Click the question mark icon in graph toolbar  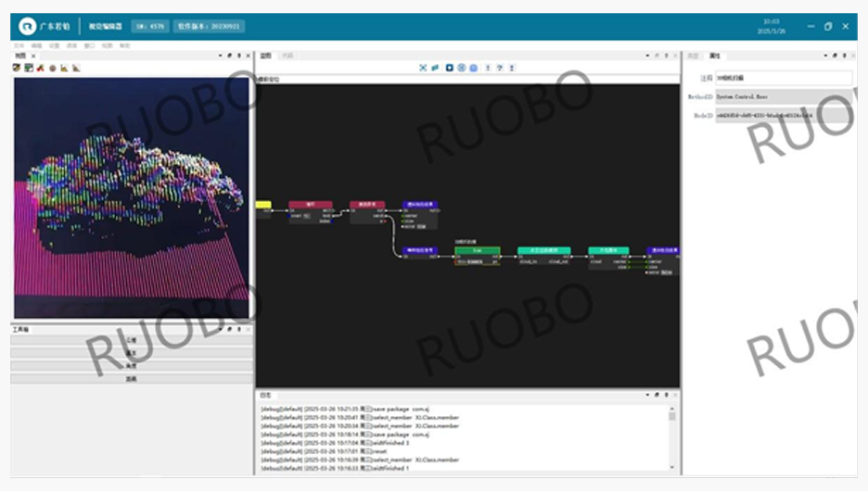click(x=500, y=68)
